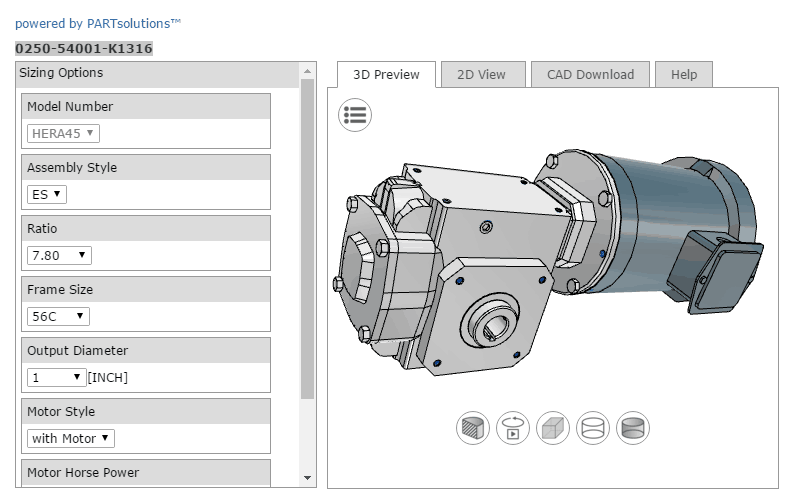Switch to wireframe cylinder display icon
Image resolution: width=802 pixels, height=496 pixels.
592,428
